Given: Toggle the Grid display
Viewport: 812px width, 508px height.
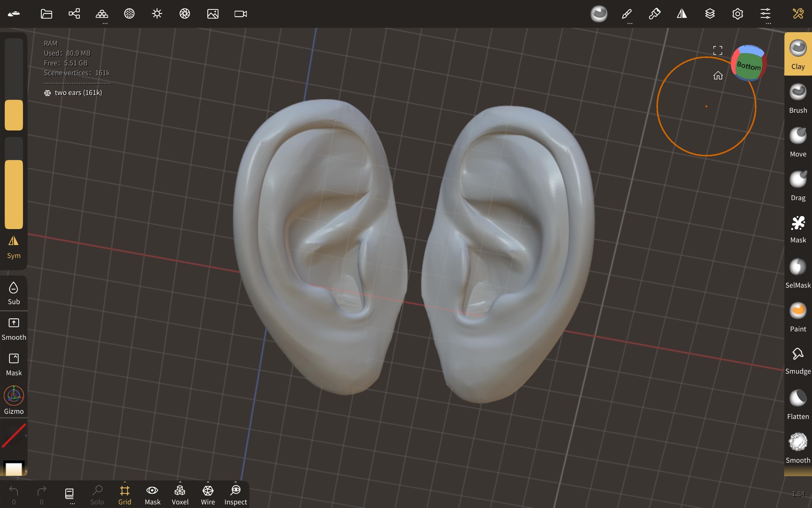Looking at the screenshot, I should pyautogui.click(x=125, y=495).
